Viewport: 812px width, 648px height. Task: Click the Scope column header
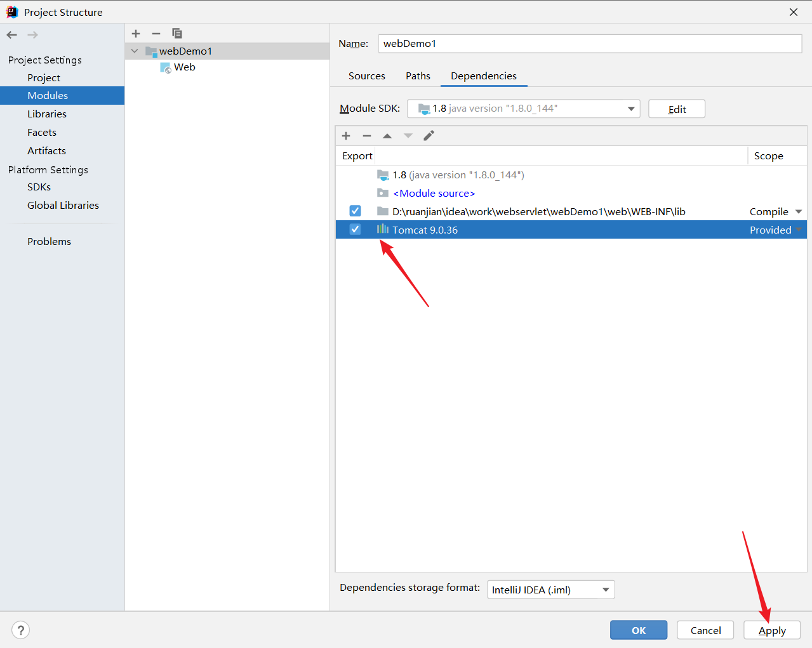(768, 155)
